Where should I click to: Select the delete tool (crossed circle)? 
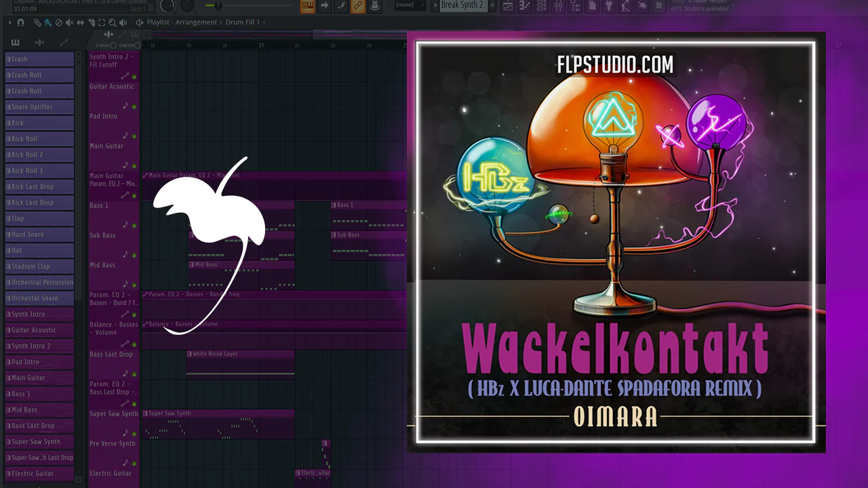point(58,22)
